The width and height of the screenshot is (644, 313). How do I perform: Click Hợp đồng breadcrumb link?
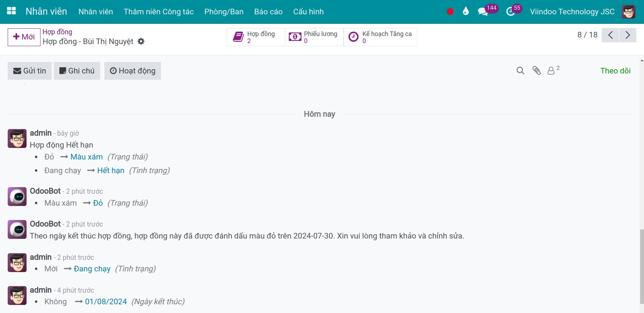pyautogui.click(x=57, y=32)
